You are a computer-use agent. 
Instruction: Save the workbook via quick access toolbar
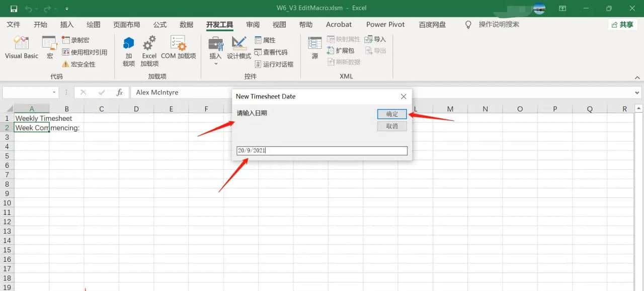(x=14, y=8)
